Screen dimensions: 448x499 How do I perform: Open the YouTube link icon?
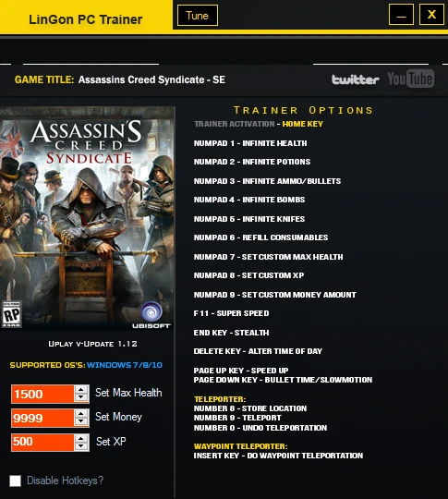point(411,79)
